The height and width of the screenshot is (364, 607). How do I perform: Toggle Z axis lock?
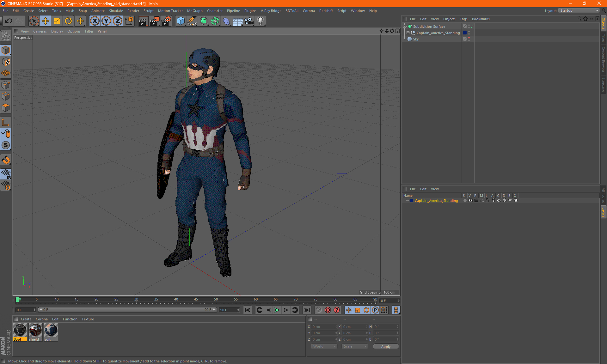click(x=118, y=21)
